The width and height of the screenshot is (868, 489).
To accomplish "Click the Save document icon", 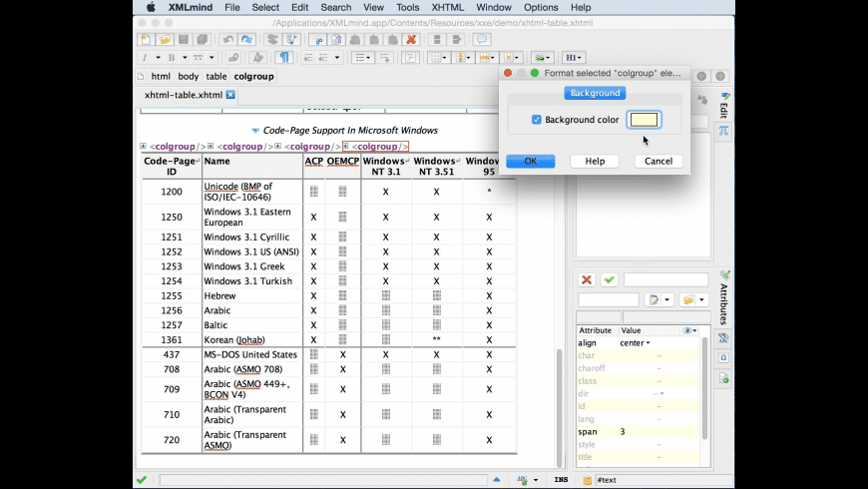I will (184, 39).
